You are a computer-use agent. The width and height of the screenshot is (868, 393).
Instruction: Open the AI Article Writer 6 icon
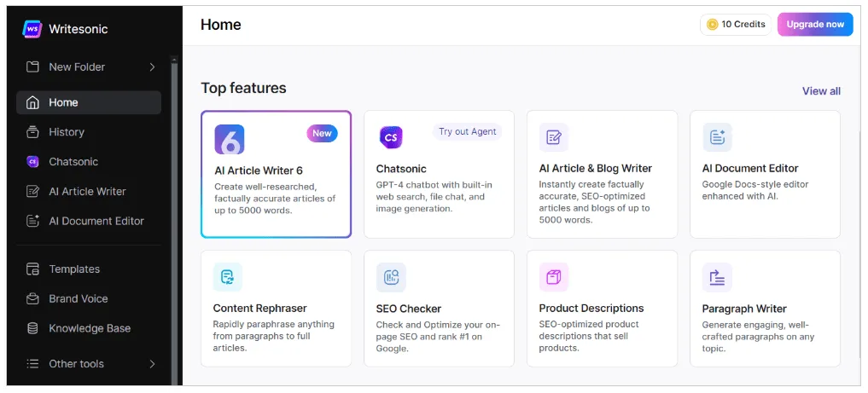[230, 139]
